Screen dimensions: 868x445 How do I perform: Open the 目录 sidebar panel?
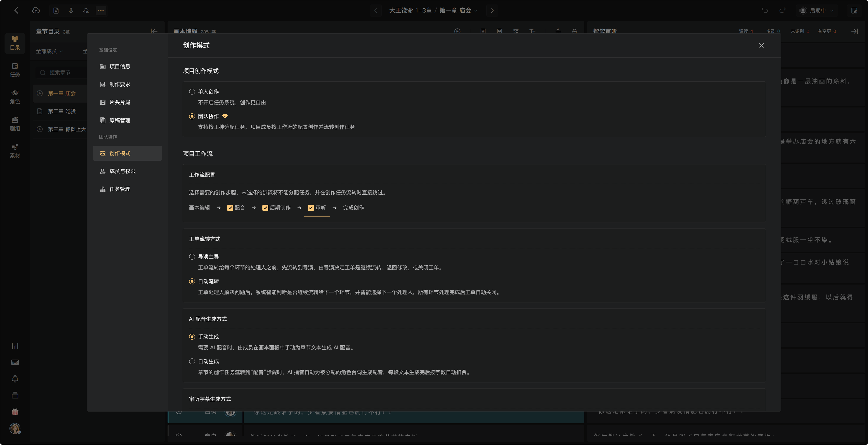[15, 43]
